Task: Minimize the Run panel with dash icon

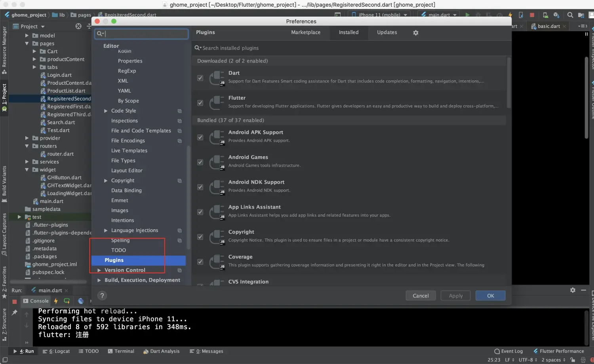Action: pos(583,290)
